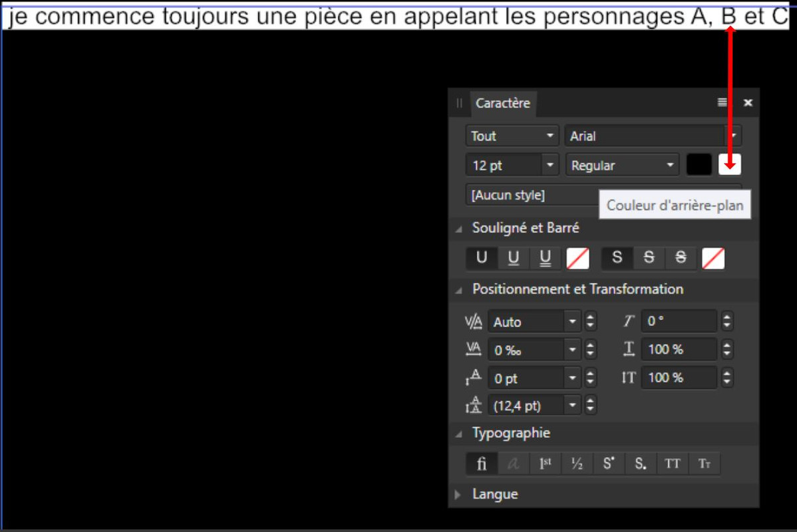Collapse the Positionnement et Transformation section
Image resolution: width=797 pixels, height=532 pixels.
(459, 290)
